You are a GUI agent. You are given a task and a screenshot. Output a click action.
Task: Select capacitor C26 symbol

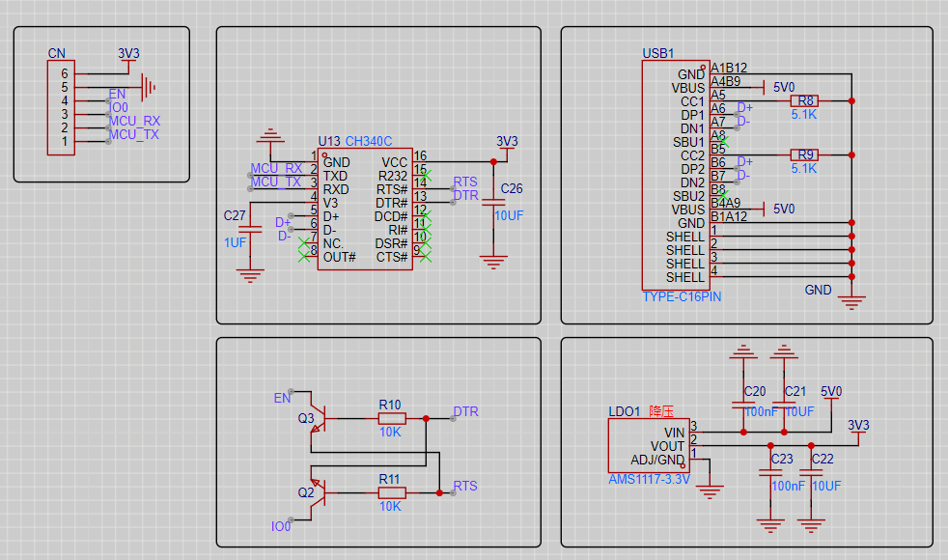(493, 201)
